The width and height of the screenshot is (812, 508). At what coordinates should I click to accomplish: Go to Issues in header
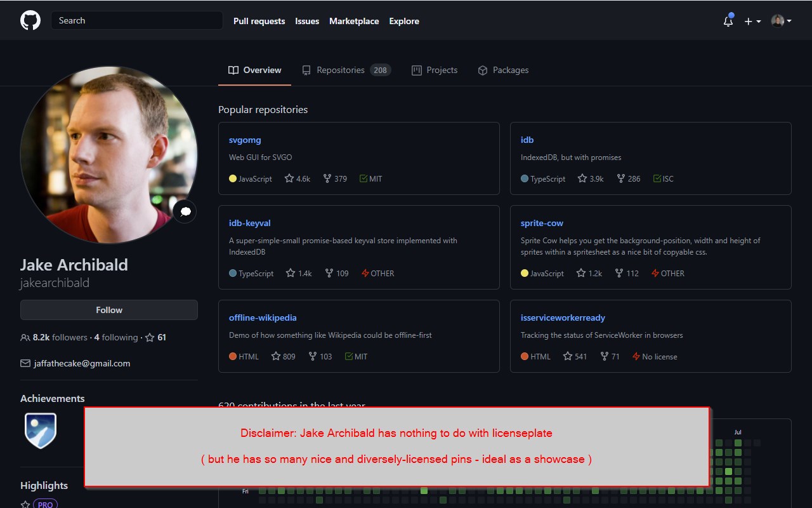coord(307,21)
